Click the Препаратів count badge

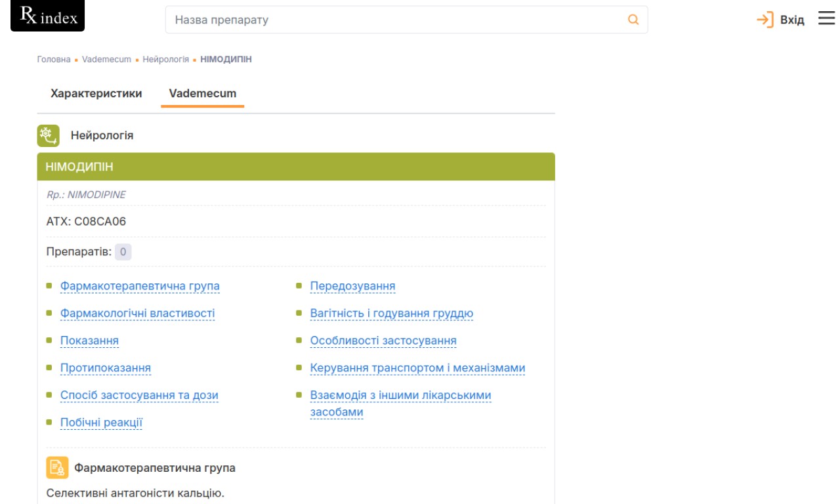click(123, 252)
